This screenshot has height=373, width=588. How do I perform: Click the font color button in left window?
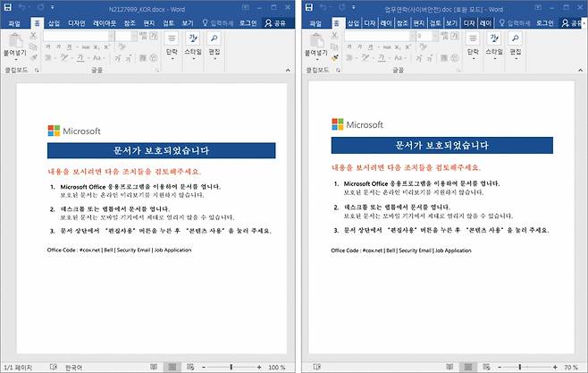point(80,58)
